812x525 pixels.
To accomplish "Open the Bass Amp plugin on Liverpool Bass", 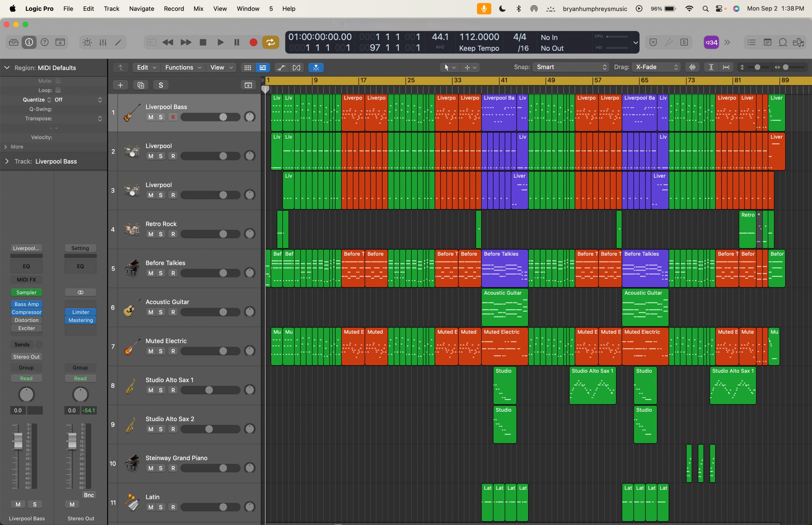I will click(26, 304).
